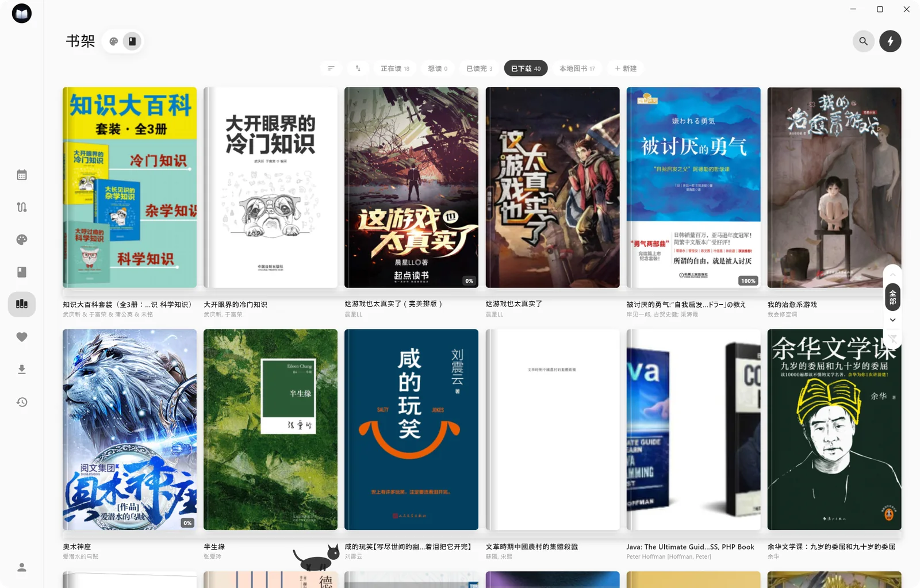Viewport: 920px width, 588px height.
Task: Open the 咸的玩笑 book cover
Action: tap(411, 429)
